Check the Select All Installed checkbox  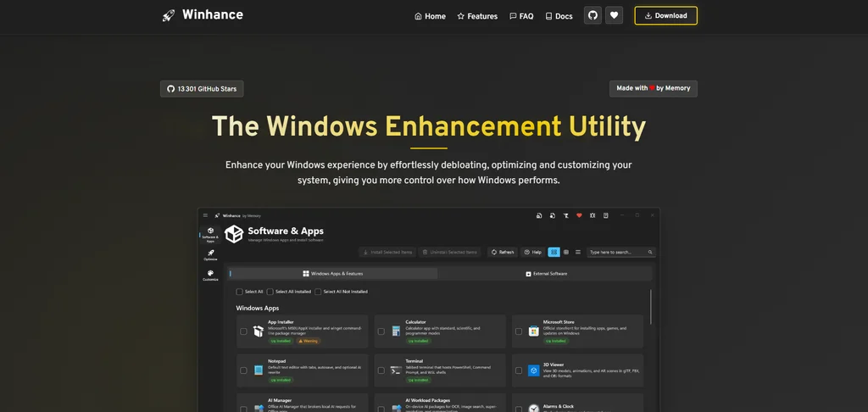pyautogui.click(x=270, y=292)
